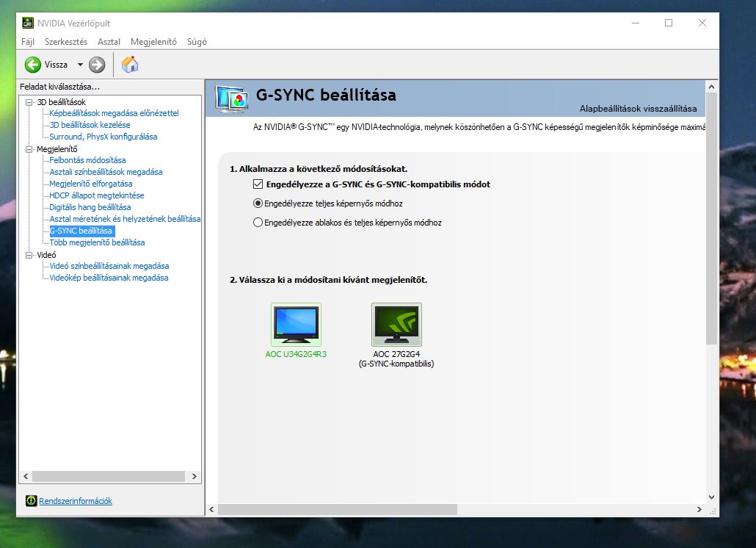
Task: Click the Home house icon in toolbar
Action: 130,65
